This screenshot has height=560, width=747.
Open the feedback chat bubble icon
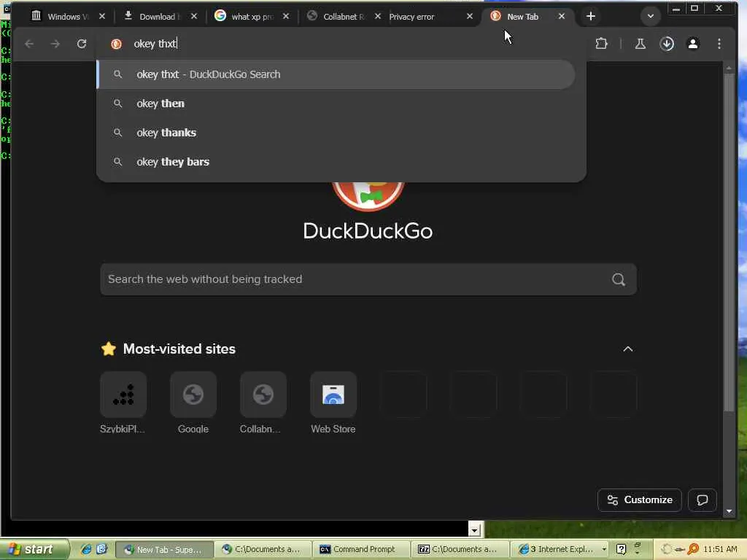coord(703,500)
